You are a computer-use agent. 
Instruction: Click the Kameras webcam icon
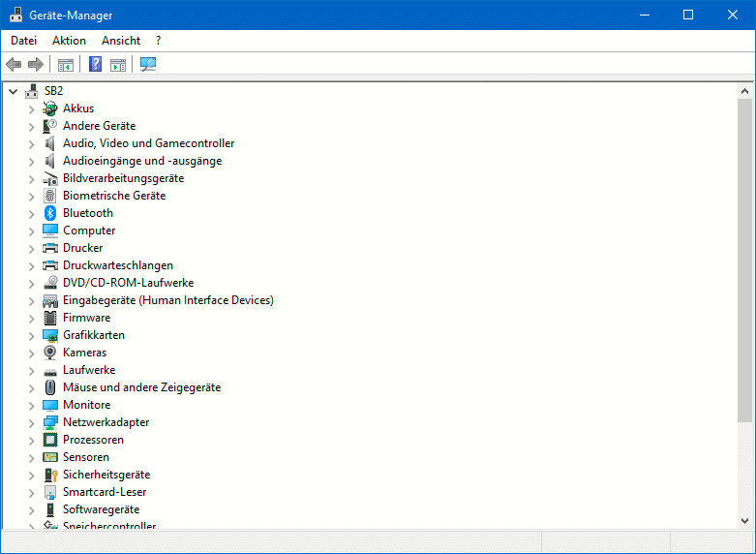click(x=50, y=353)
